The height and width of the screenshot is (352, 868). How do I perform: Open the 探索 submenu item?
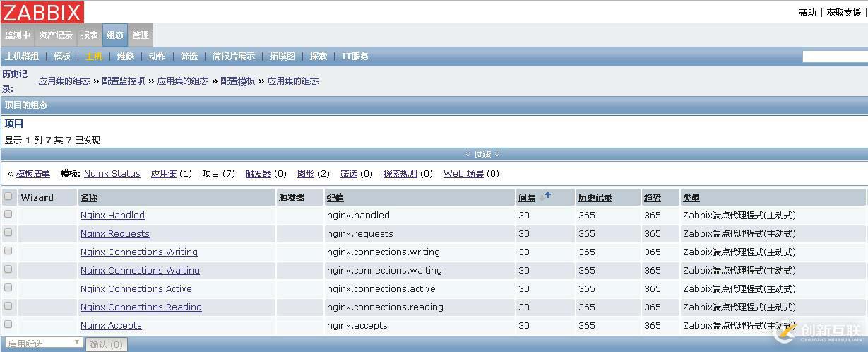tap(319, 57)
